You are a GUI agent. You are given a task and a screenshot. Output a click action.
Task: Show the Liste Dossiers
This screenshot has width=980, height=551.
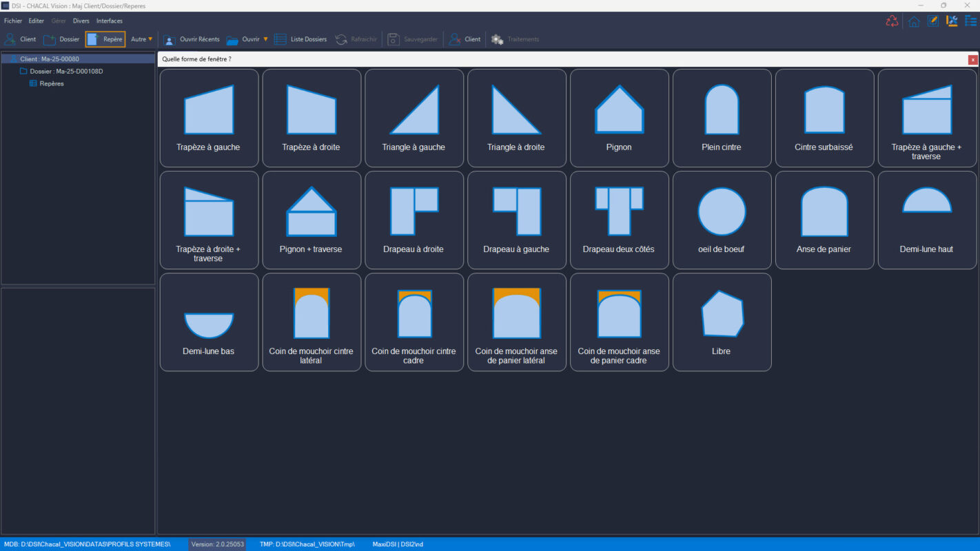[300, 39]
